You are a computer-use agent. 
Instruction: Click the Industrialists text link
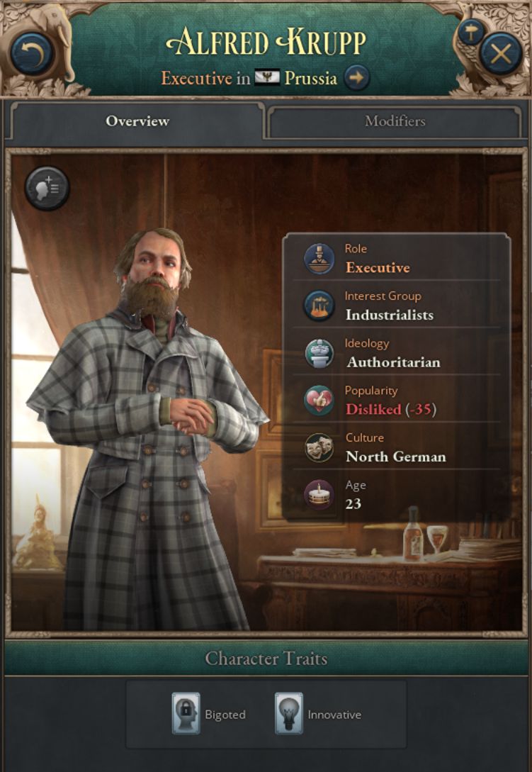[390, 315]
